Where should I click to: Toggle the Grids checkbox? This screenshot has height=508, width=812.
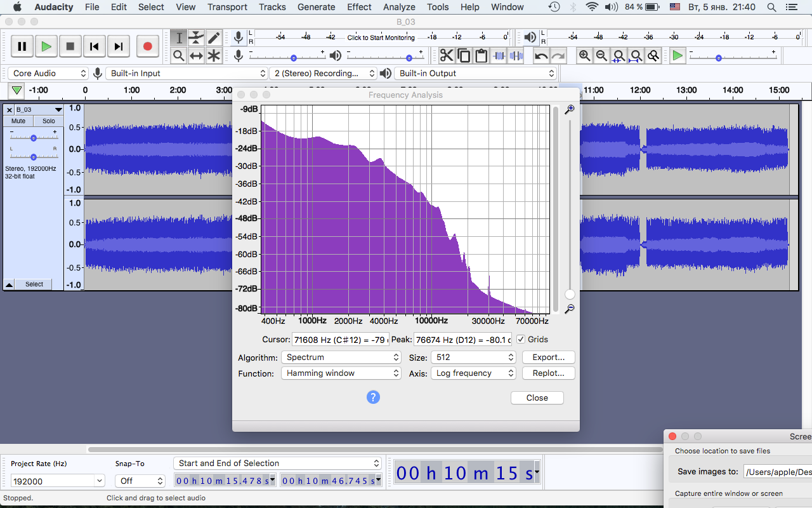[521, 340]
